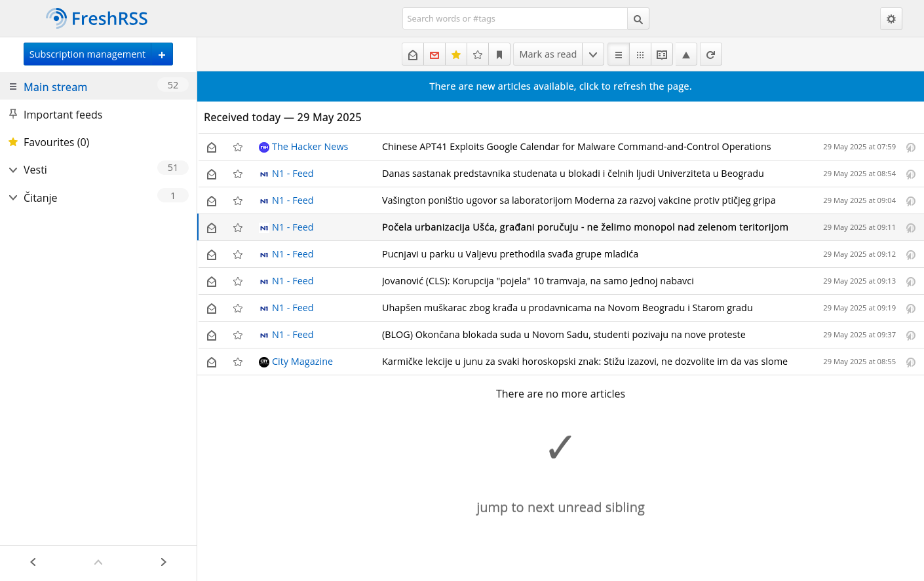Open the Uhapšen muškarac zbog krađa article
The width and height of the screenshot is (924, 581).
pos(568,308)
